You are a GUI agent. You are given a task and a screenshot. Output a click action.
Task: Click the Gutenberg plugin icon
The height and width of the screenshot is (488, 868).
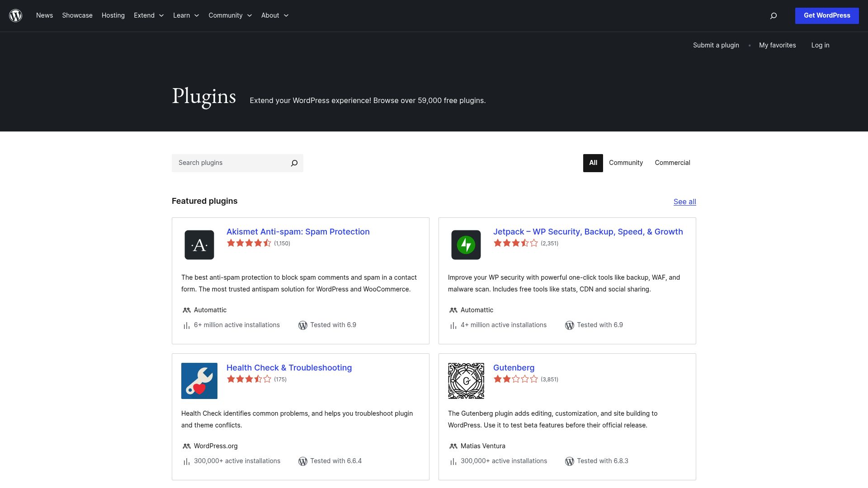(466, 380)
